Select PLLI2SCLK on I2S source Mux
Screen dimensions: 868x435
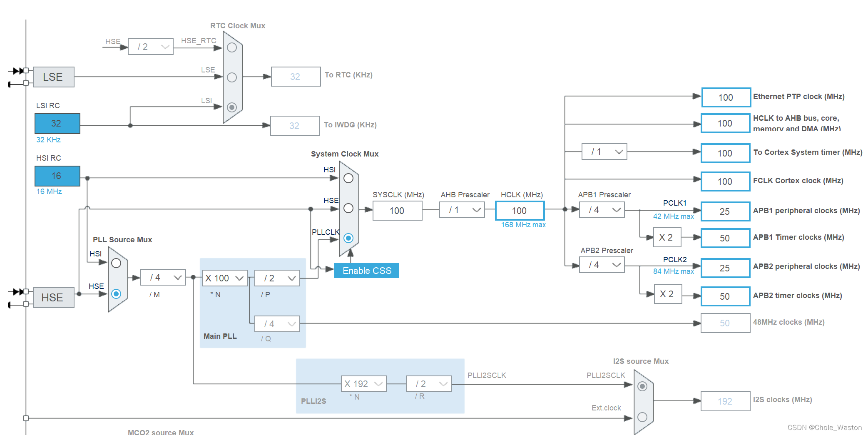pyautogui.click(x=642, y=386)
